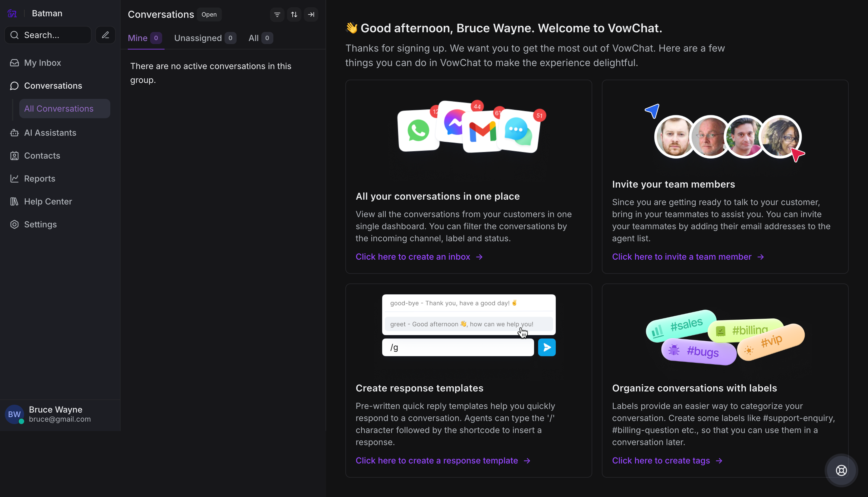
Task: Click the VowChat logo icon
Action: coord(12,13)
